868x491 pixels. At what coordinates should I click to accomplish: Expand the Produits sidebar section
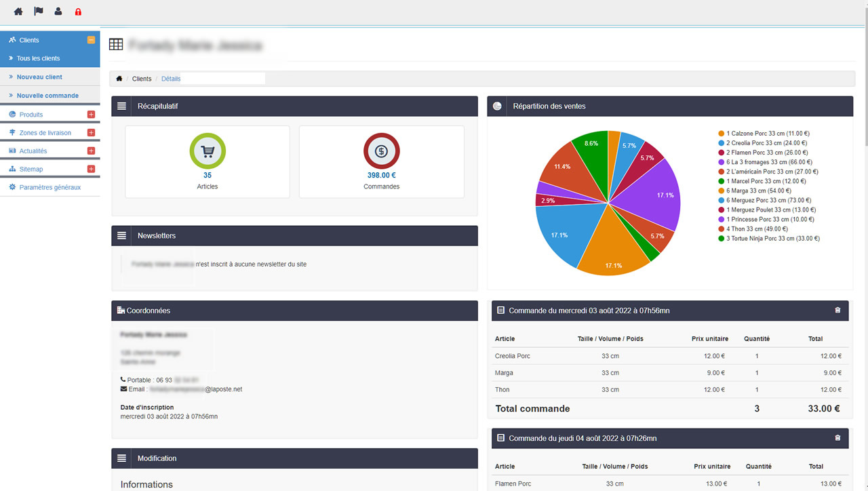click(91, 115)
